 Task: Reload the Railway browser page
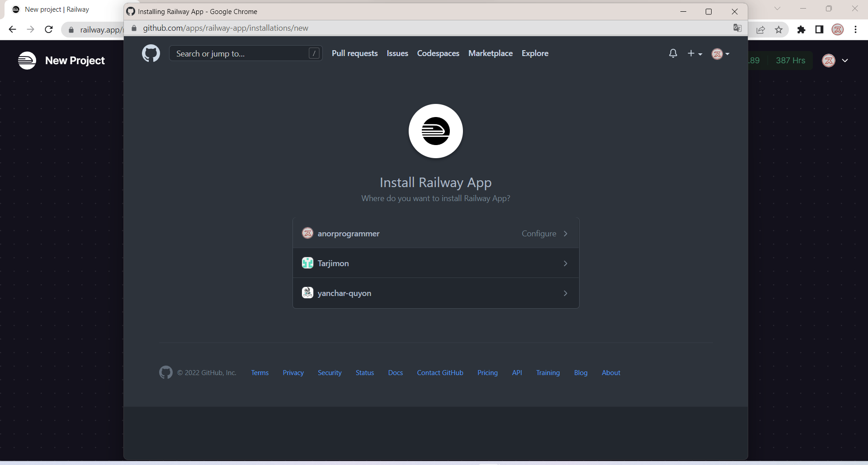tap(49, 29)
